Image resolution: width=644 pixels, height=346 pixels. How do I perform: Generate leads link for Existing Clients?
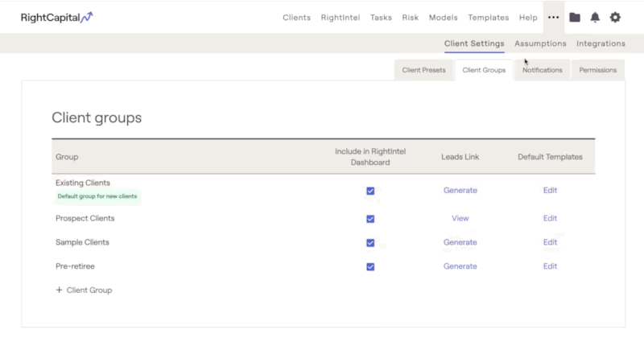460,191
